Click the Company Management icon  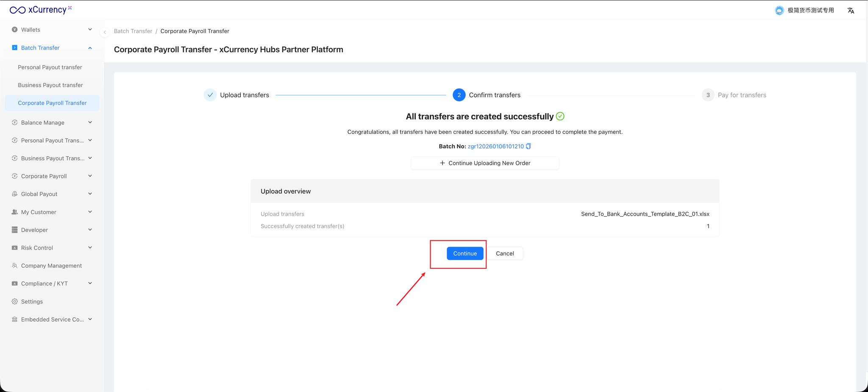click(15, 266)
